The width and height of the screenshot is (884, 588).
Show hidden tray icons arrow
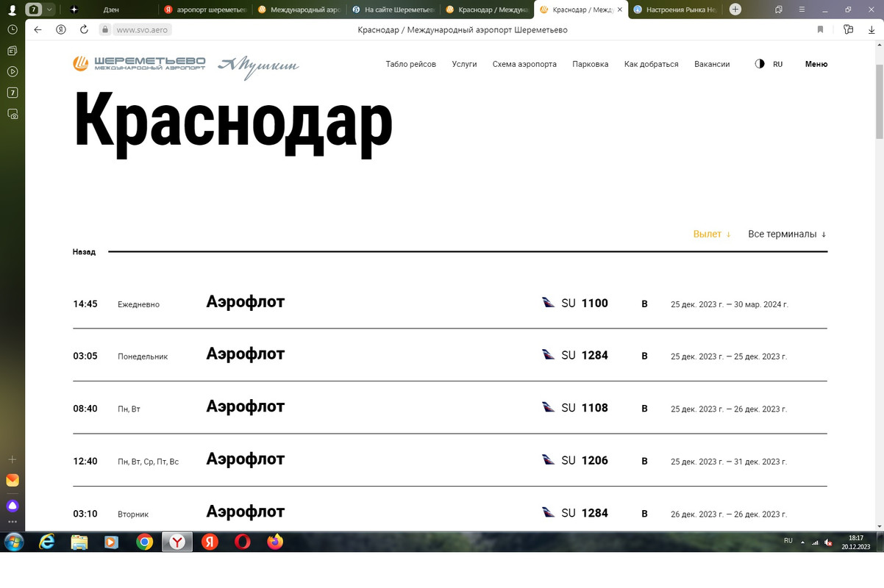[802, 542]
